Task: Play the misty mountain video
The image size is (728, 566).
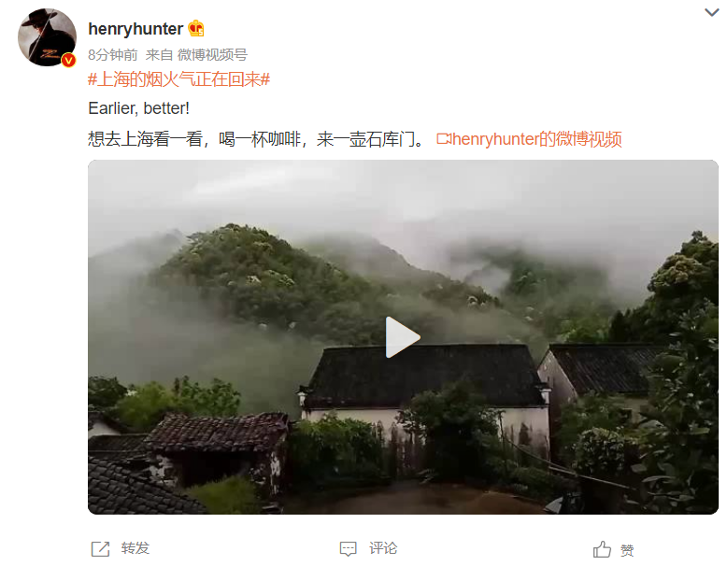Action: pyautogui.click(x=403, y=337)
